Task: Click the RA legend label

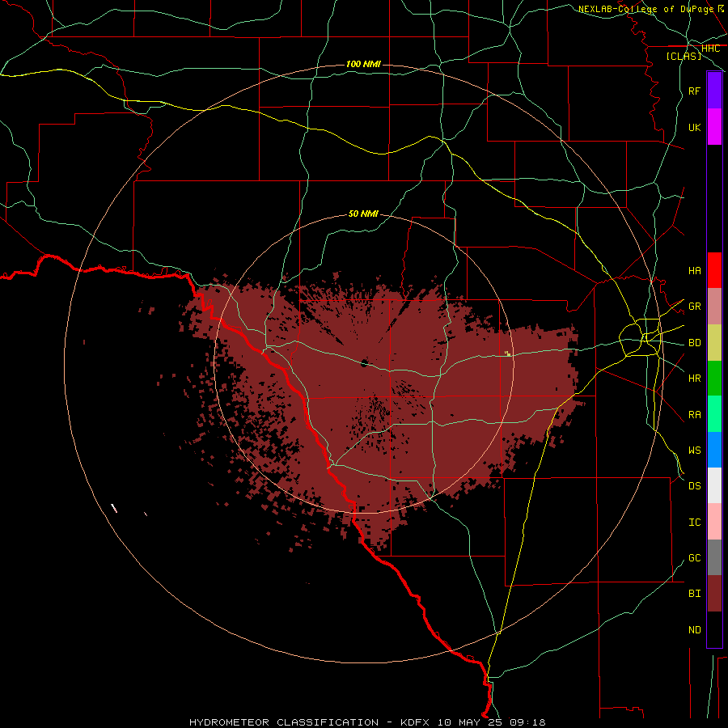Action: point(695,415)
